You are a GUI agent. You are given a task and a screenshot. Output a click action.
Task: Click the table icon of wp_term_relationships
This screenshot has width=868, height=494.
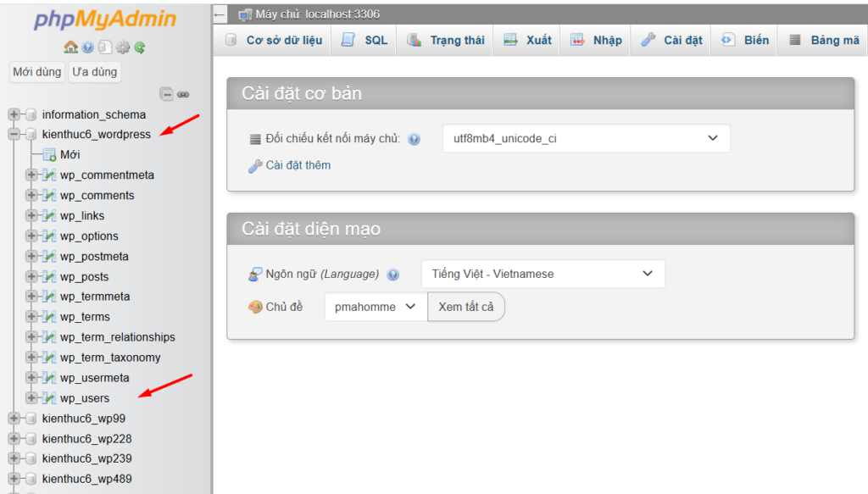tap(49, 337)
